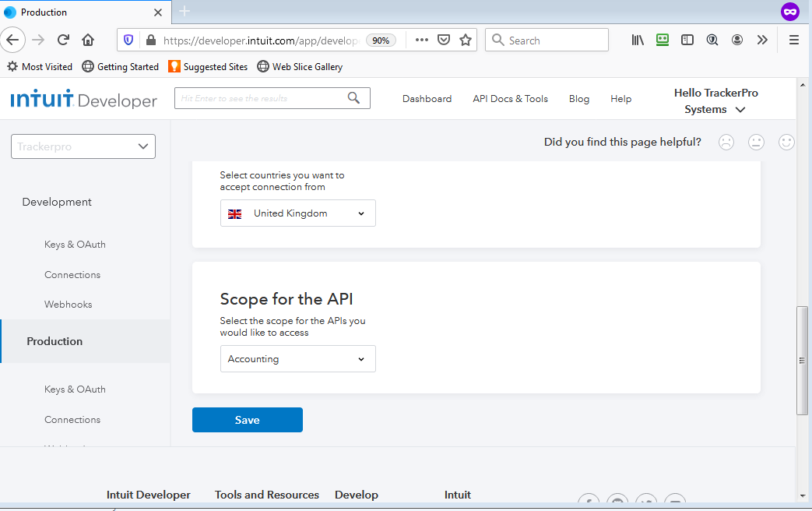This screenshot has height=511, width=812.
Task: Click the browser Search box
Action: click(x=547, y=40)
